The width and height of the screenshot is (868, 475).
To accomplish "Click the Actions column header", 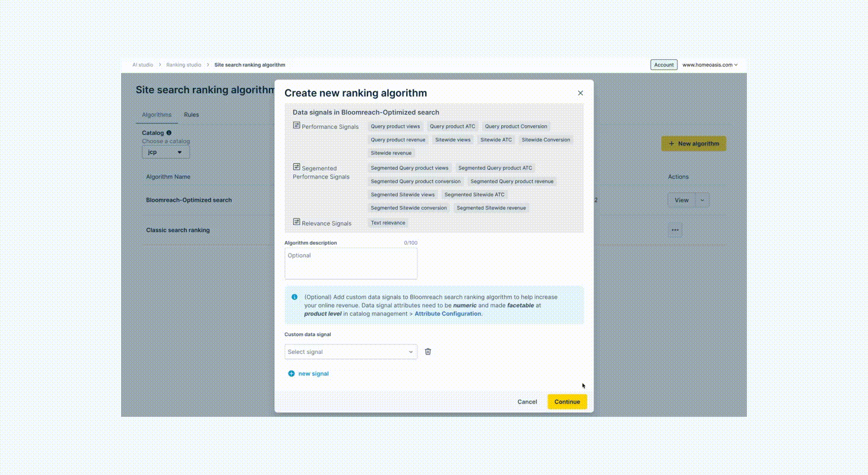I will pos(678,177).
